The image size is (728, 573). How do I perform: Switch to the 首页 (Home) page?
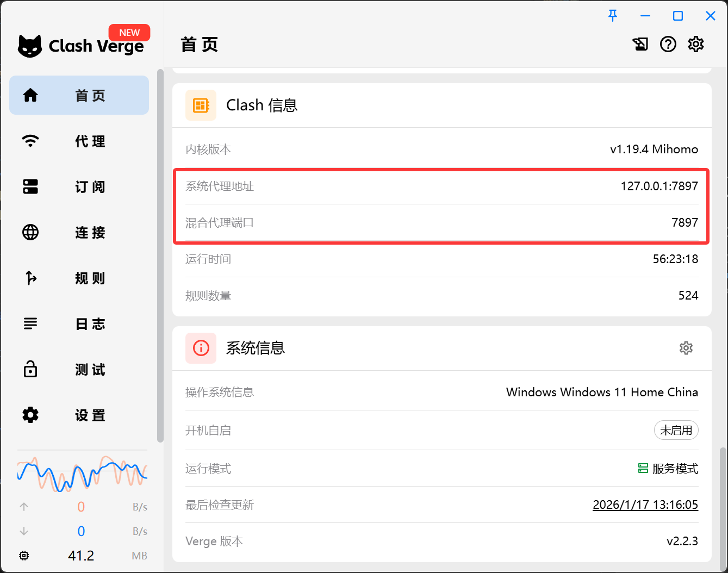[x=79, y=95]
